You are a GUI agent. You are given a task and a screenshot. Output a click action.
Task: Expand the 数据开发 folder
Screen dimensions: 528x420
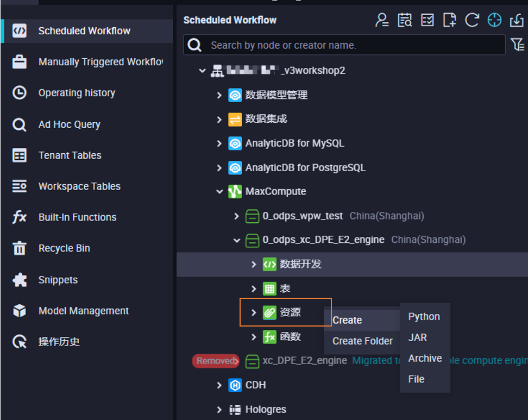254,265
